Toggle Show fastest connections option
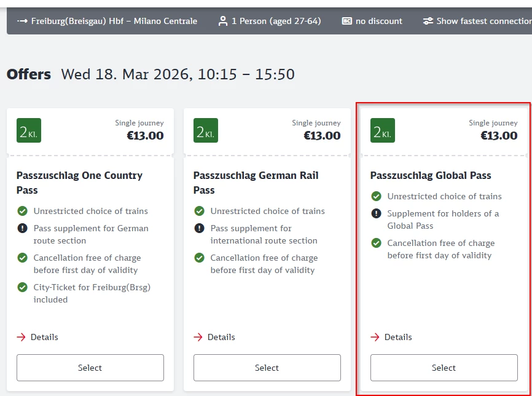 click(x=483, y=21)
